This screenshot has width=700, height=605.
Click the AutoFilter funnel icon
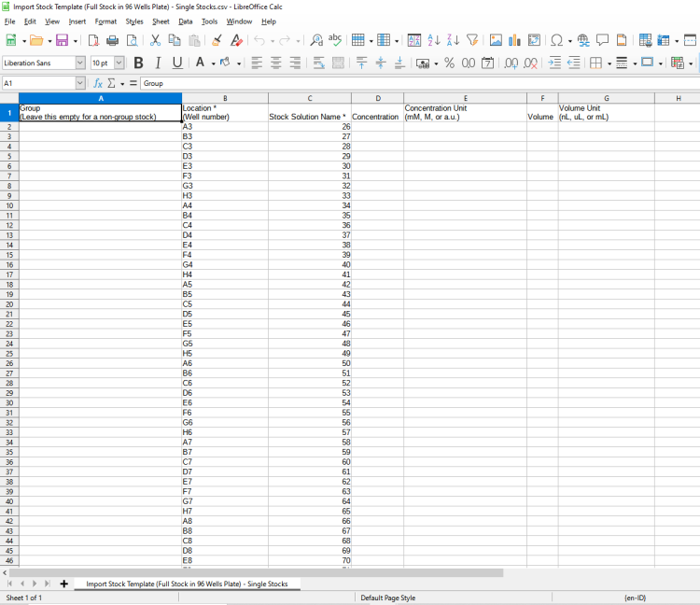click(472, 40)
